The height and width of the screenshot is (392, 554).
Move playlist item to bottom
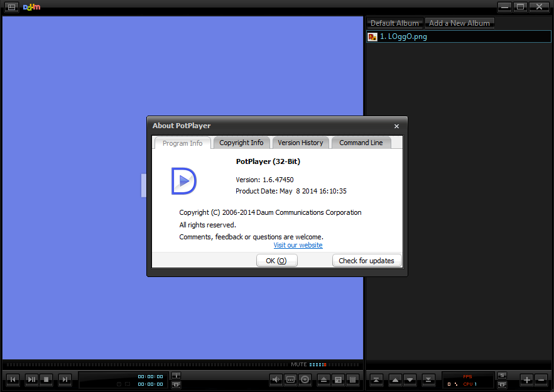[x=428, y=380]
